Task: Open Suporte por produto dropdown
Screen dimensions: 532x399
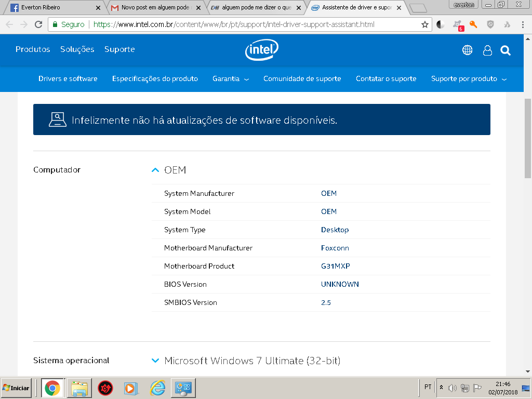Action: coord(469,79)
